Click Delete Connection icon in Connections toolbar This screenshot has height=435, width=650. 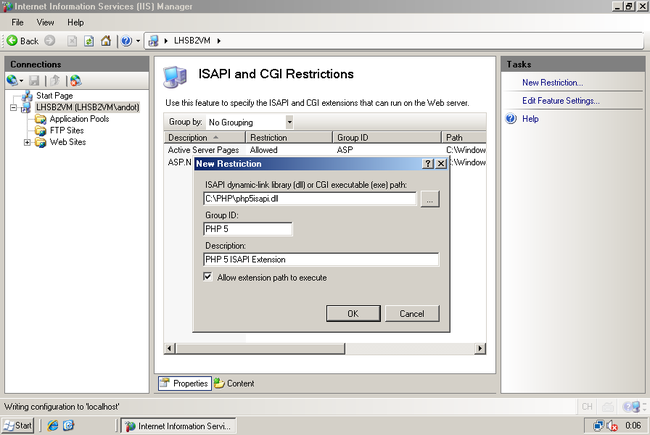point(75,80)
